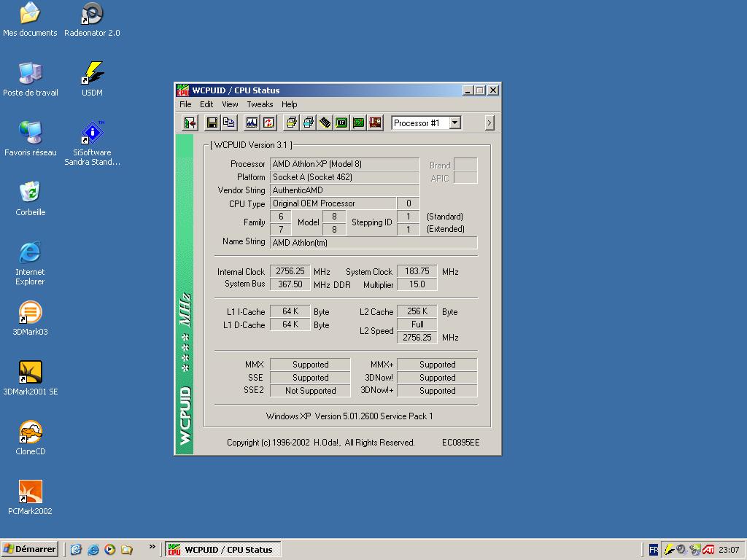Click the ATI tray icon
Viewport: 747px width, 560px height.
click(x=709, y=550)
